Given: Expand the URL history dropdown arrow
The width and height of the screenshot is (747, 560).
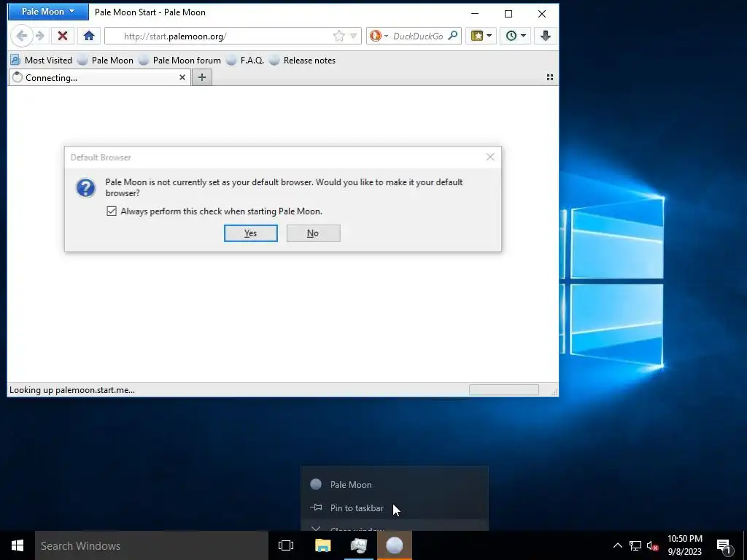Looking at the screenshot, I should click(x=354, y=36).
